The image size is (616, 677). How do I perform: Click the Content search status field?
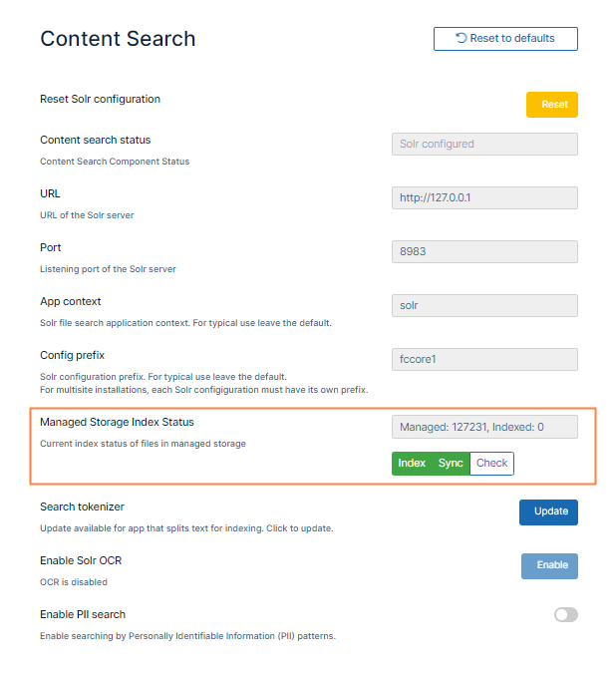[x=484, y=144]
